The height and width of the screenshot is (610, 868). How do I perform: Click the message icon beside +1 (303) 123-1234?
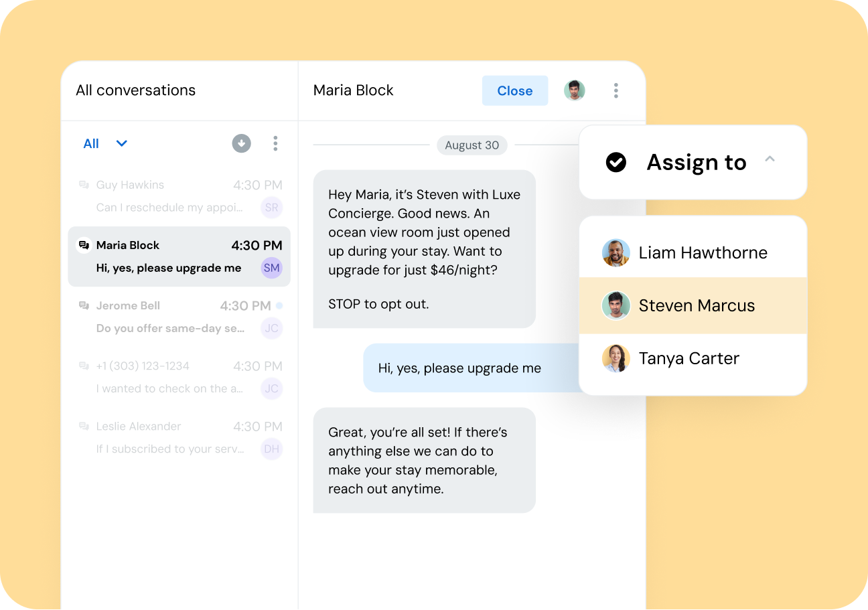84,366
